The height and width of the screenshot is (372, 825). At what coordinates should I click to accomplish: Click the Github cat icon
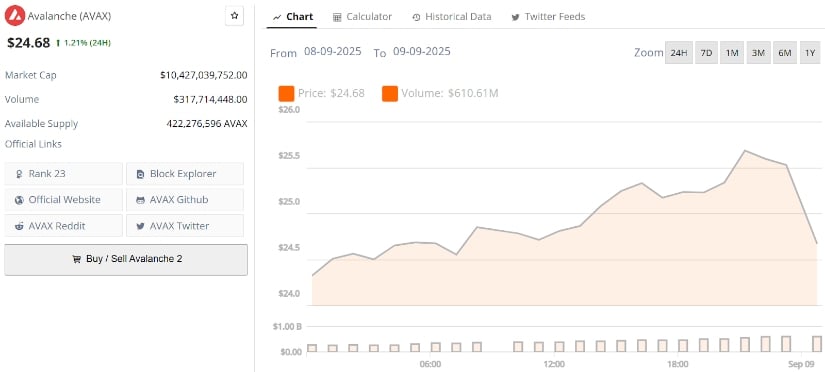click(140, 200)
